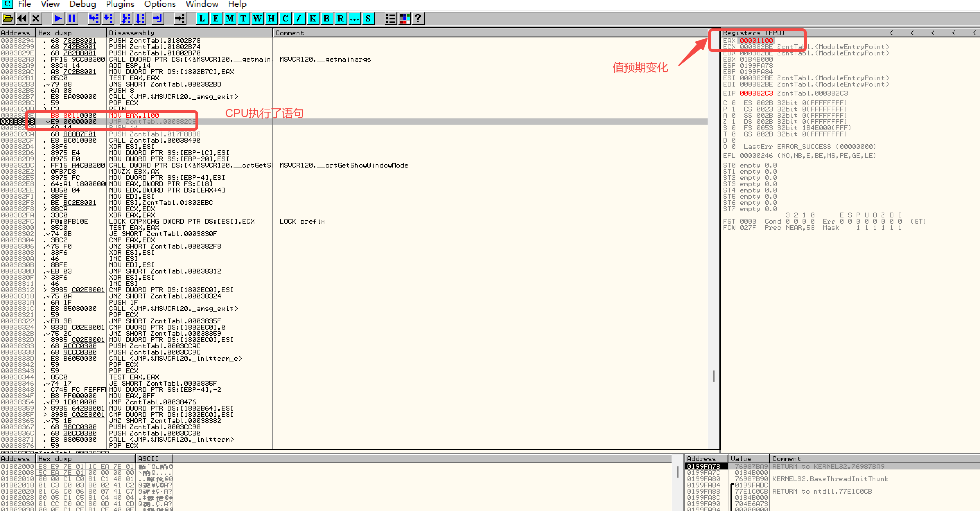Open the color appearance options icon
The image size is (980, 511).
tap(404, 18)
